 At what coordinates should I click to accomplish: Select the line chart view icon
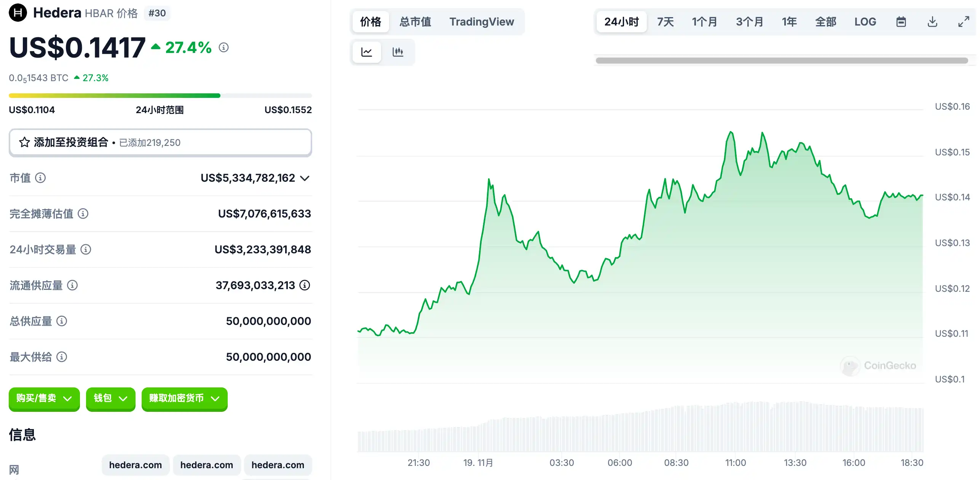click(x=367, y=52)
